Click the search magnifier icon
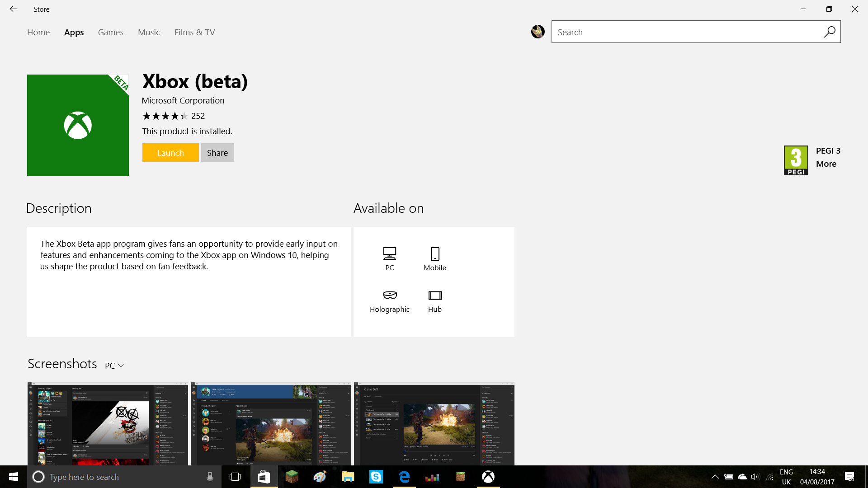The height and width of the screenshot is (488, 868). [830, 32]
